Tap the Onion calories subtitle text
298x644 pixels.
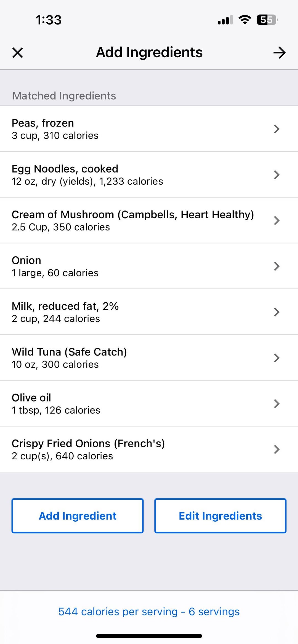click(x=55, y=273)
